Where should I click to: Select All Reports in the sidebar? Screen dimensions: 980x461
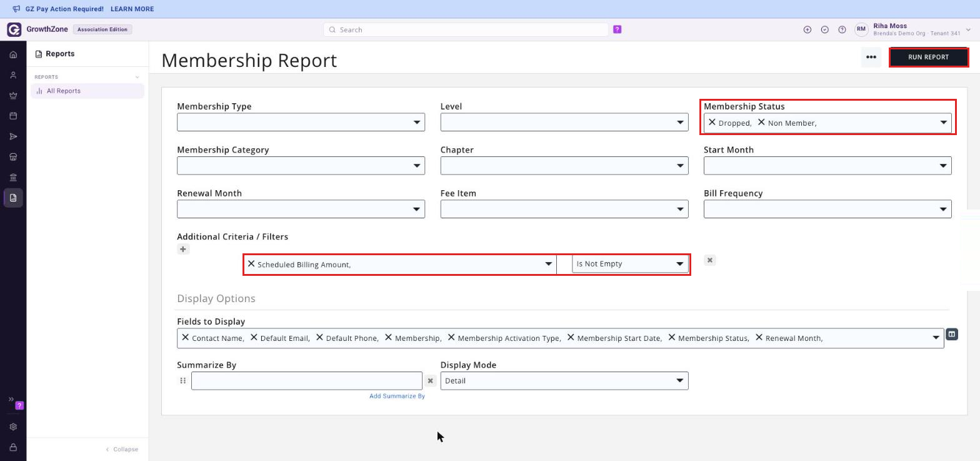pos(87,91)
